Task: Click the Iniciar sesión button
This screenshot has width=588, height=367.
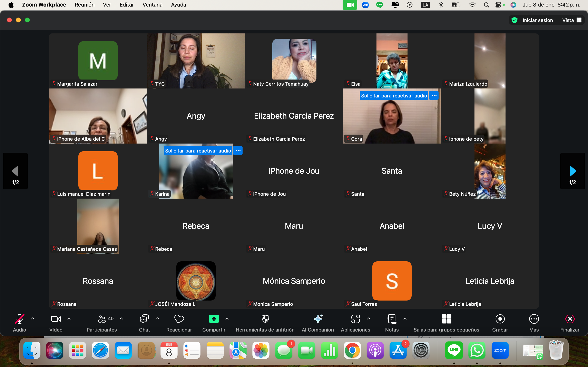Action: 537,20
